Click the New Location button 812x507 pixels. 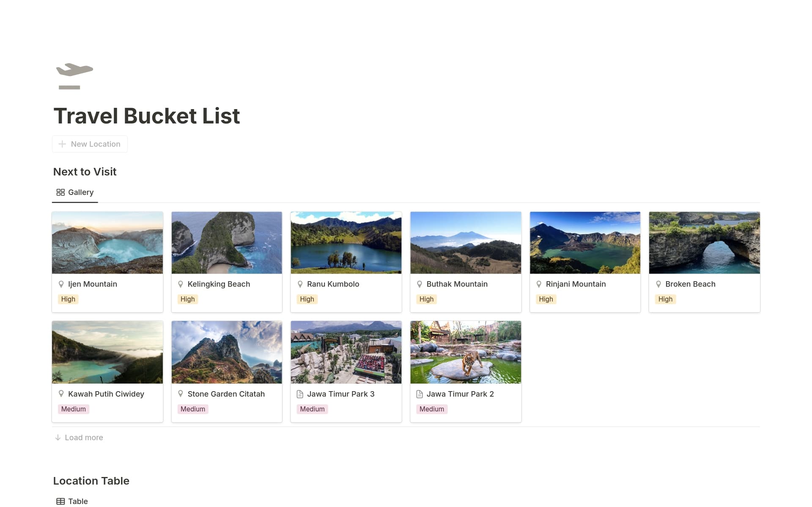pyautogui.click(x=90, y=144)
